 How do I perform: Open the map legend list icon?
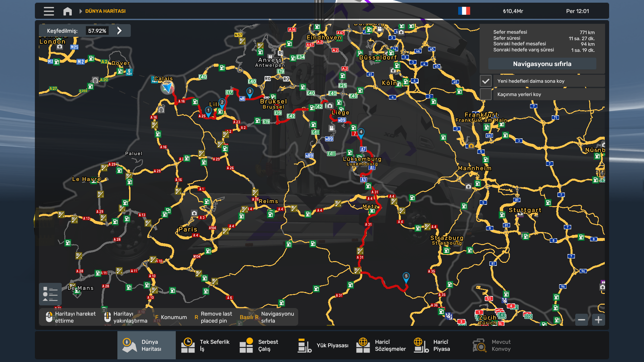coord(50,294)
